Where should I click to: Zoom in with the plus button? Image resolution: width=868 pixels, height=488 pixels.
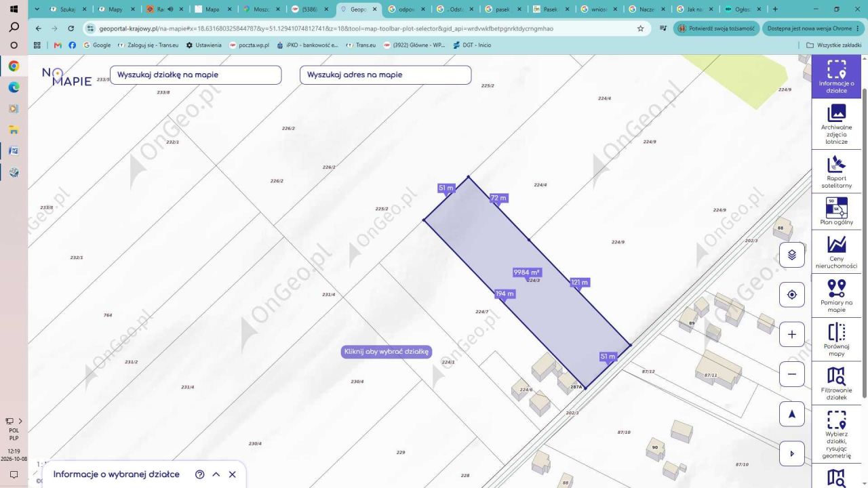(791, 334)
